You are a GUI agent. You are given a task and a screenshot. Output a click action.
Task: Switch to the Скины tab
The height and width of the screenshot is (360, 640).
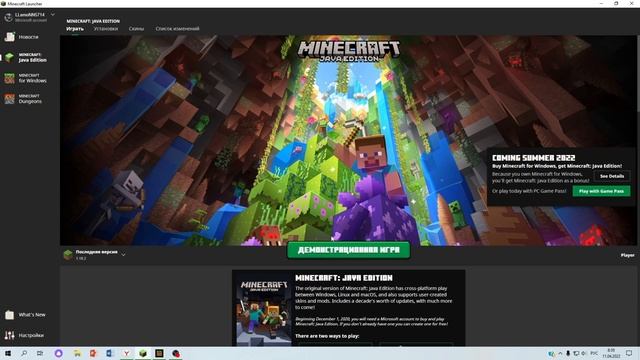pos(136,29)
